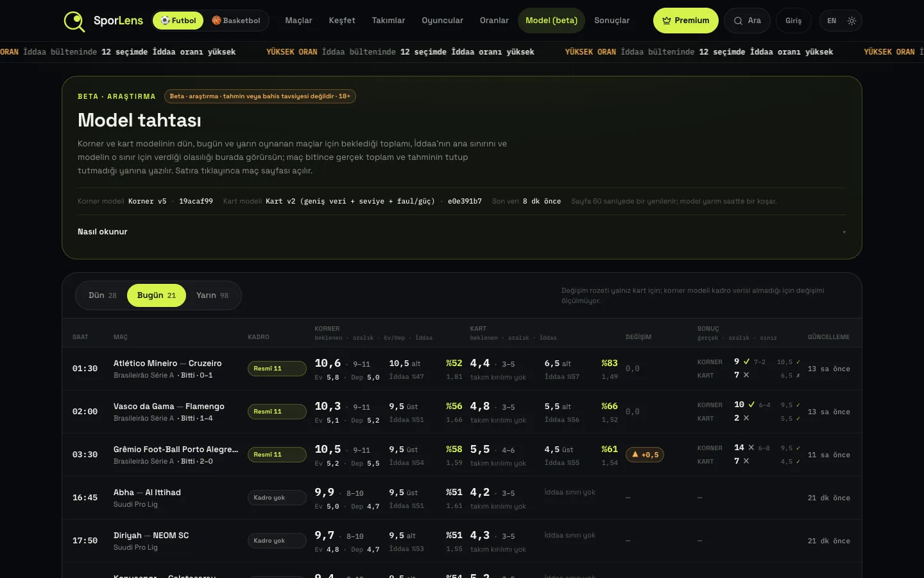The image size is (924, 578).
Task: Open the Sonuçlar navigation item
Action: 612,21
